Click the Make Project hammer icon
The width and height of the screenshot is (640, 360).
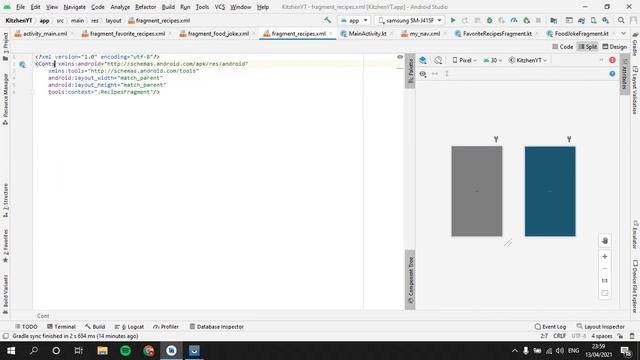(328, 20)
